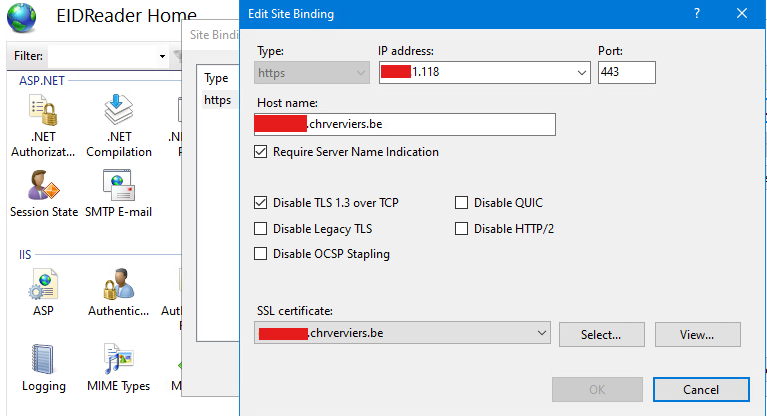
Task: Open the Authentication feature icon
Action: [118, 284]
